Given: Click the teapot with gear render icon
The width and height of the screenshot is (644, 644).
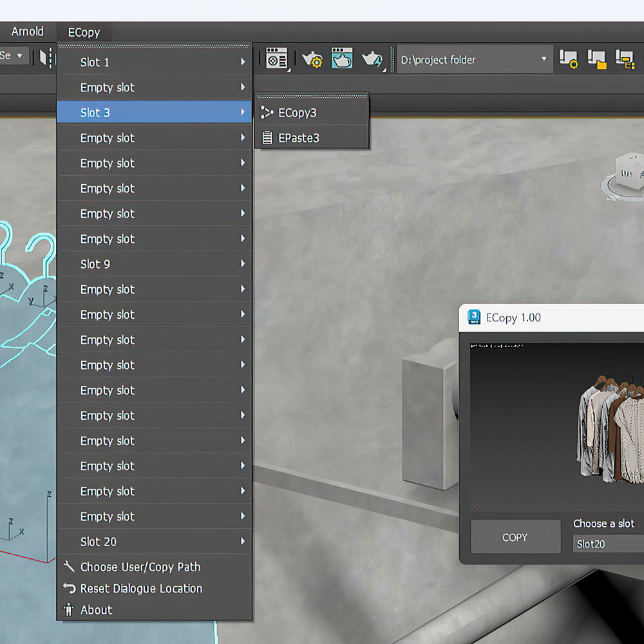Looking at the screenshot, I should [312, 59].
